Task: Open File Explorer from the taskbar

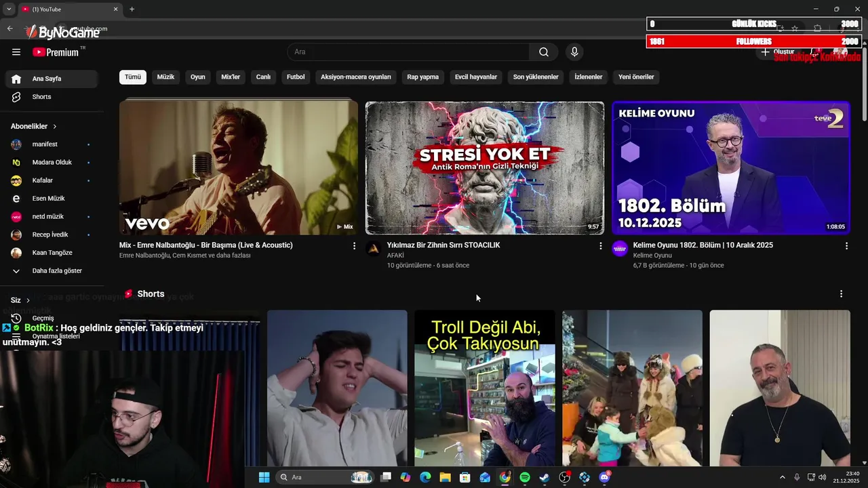Action: click(x=445, y=477)
